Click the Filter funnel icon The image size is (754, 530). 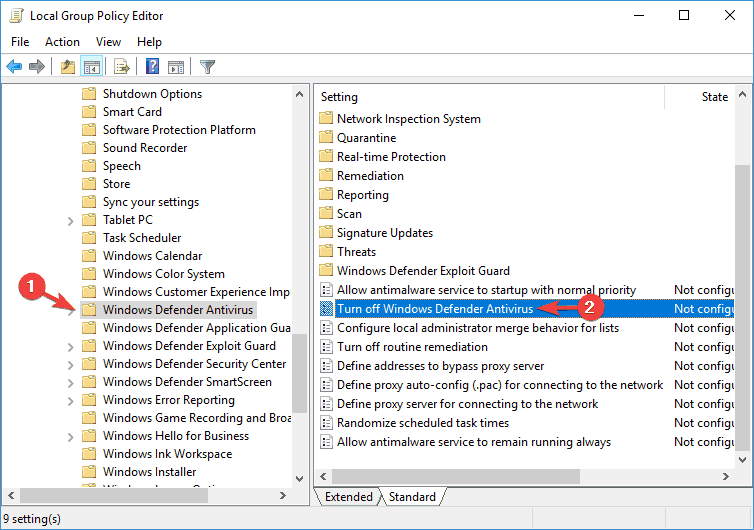(207, 66)
